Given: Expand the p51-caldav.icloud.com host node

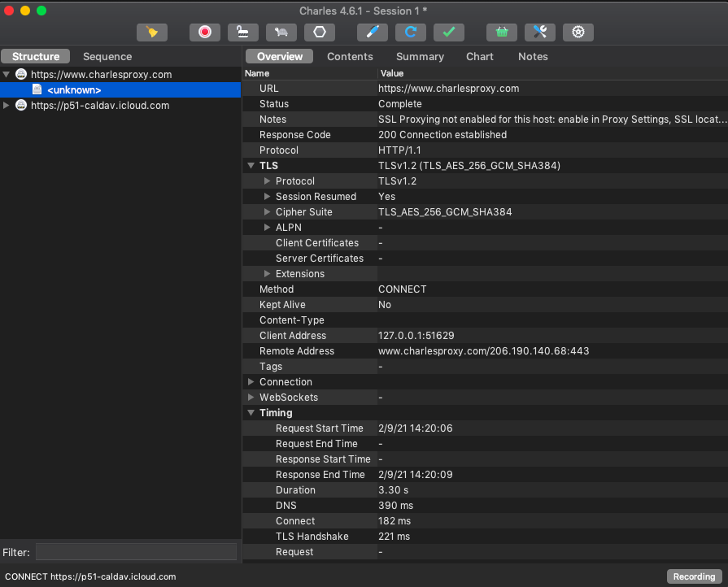Looking at the screenshot, I should [7, 106].
